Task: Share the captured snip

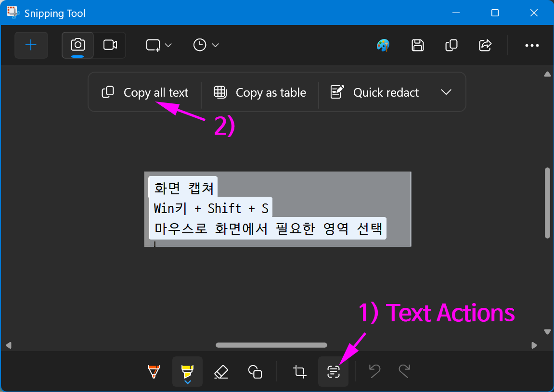Action: tap(485, 45)
